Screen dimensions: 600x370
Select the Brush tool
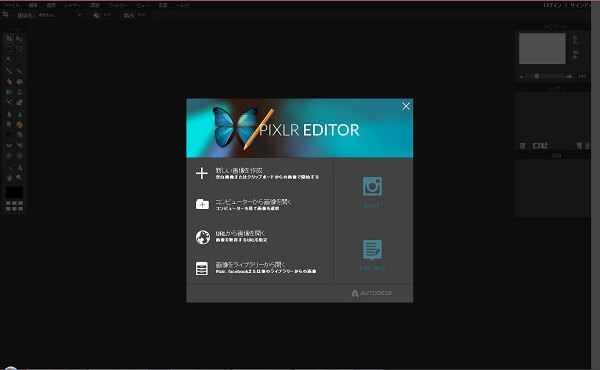tap(19, 71)
